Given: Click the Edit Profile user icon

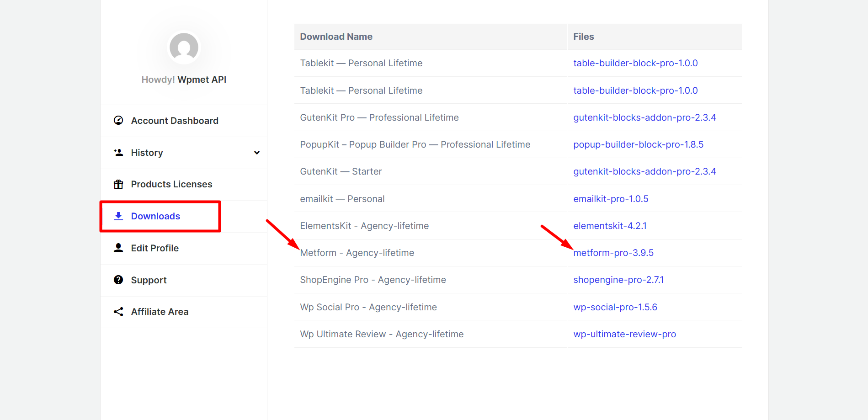Looking at the screenshot, I should coord(118,248).
